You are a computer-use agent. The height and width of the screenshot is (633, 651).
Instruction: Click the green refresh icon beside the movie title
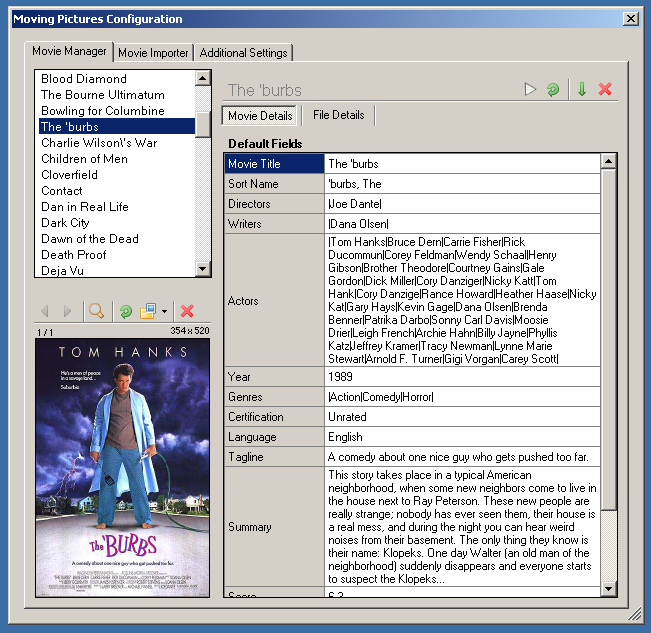pyautogui.click(x=553, y=90)
